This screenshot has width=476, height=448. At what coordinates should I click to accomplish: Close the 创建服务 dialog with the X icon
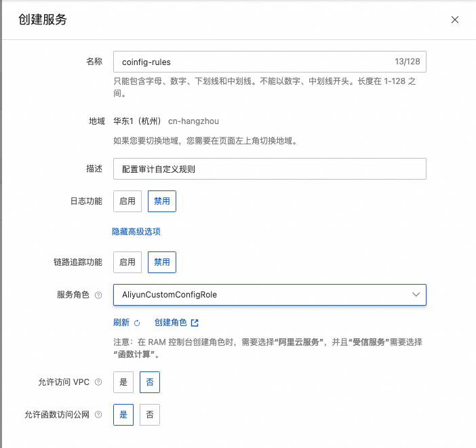point(454,20)
